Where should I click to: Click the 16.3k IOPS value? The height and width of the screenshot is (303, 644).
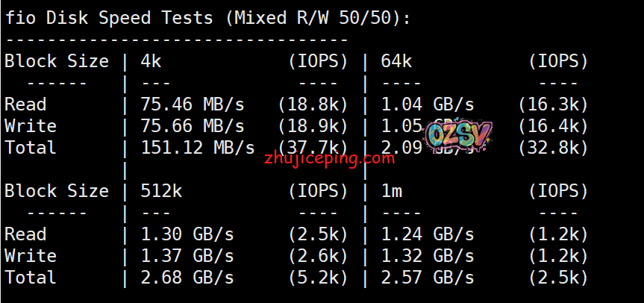553,104
